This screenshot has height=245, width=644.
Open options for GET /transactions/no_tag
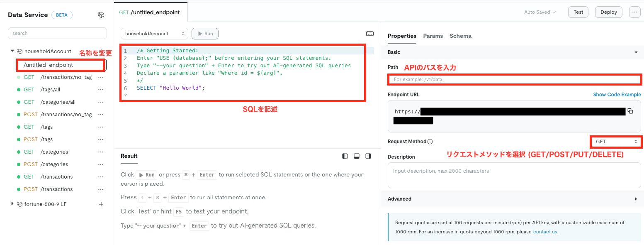(x=101, y=77)
